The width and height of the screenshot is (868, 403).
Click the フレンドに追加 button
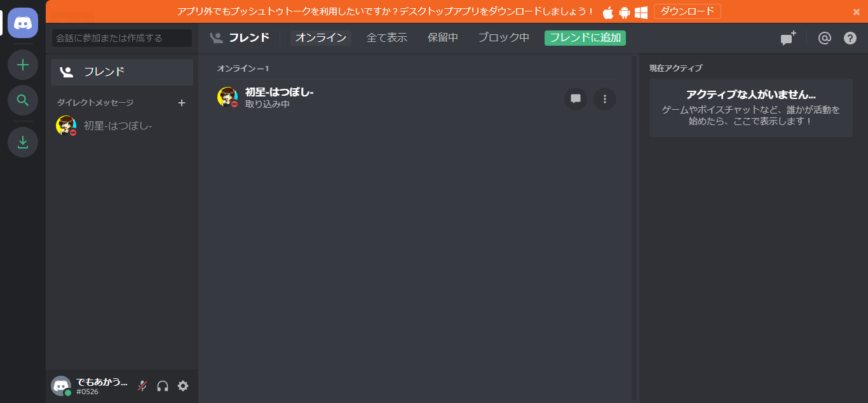pos(585,38)
